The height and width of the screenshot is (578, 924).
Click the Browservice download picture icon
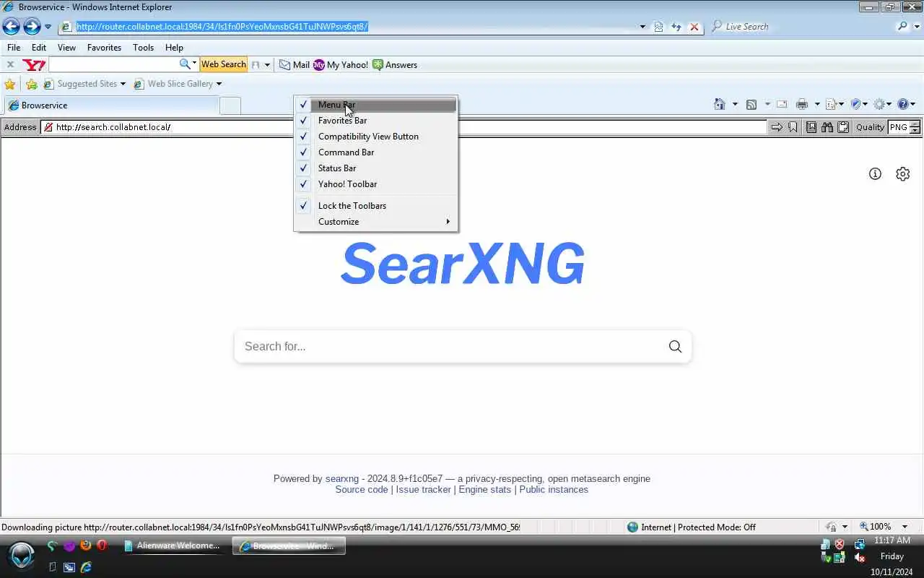click(x=811, y=127)
